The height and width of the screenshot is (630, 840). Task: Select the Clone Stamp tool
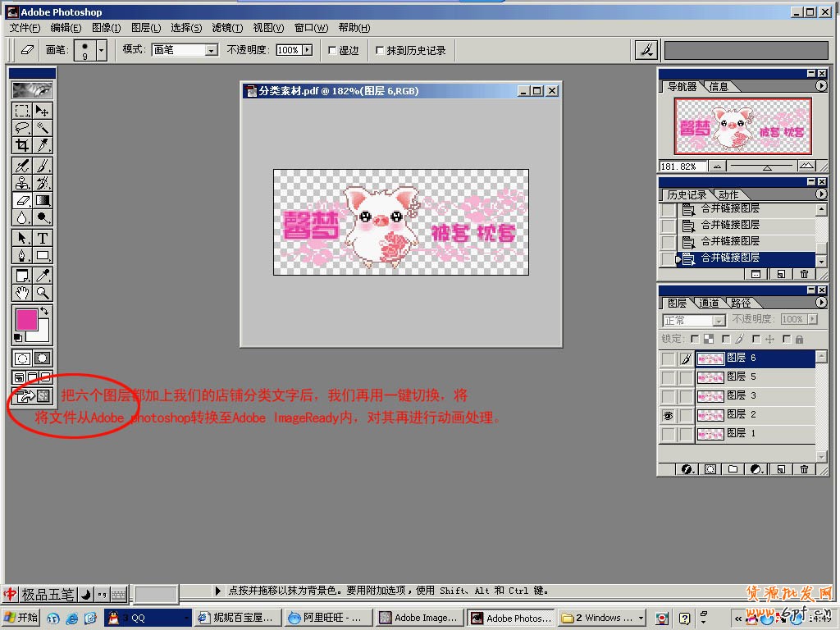[x=22, y=183]
